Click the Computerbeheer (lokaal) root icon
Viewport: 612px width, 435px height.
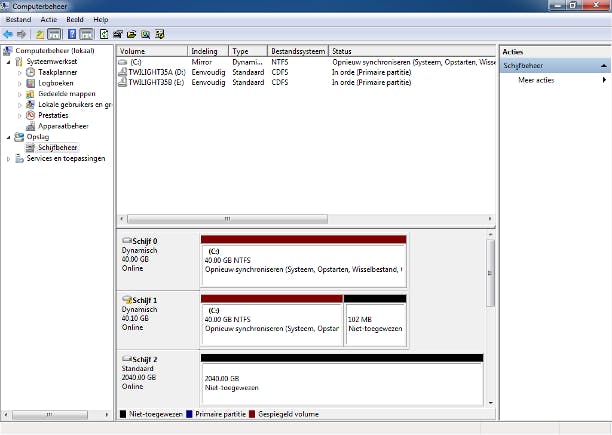click(x=7, y=51)
